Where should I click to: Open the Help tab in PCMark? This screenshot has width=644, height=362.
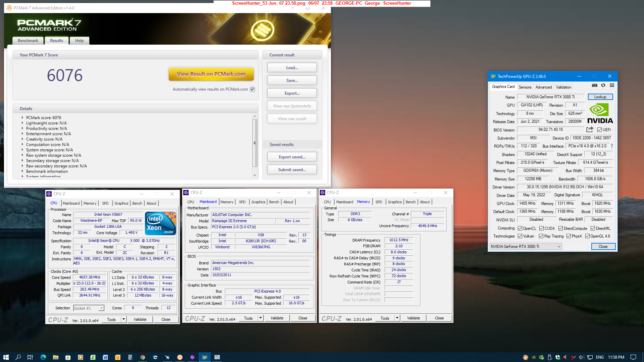(80, 41)
